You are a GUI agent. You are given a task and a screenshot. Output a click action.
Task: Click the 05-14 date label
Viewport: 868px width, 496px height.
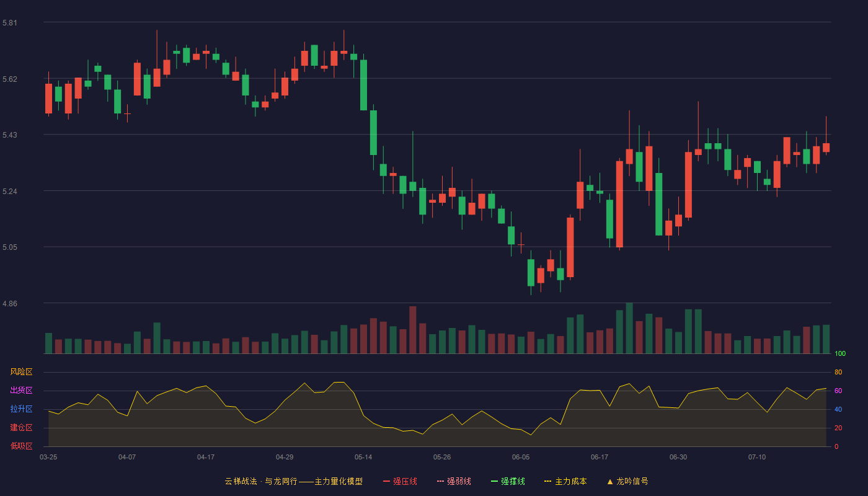[x=363, y=457]
